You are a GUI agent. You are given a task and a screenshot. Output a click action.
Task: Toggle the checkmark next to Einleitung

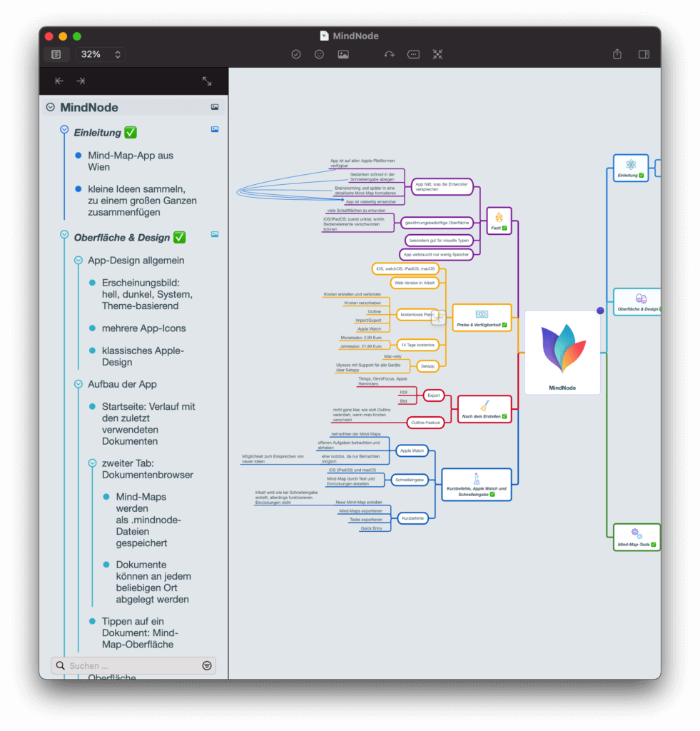[x=130, y=132]
